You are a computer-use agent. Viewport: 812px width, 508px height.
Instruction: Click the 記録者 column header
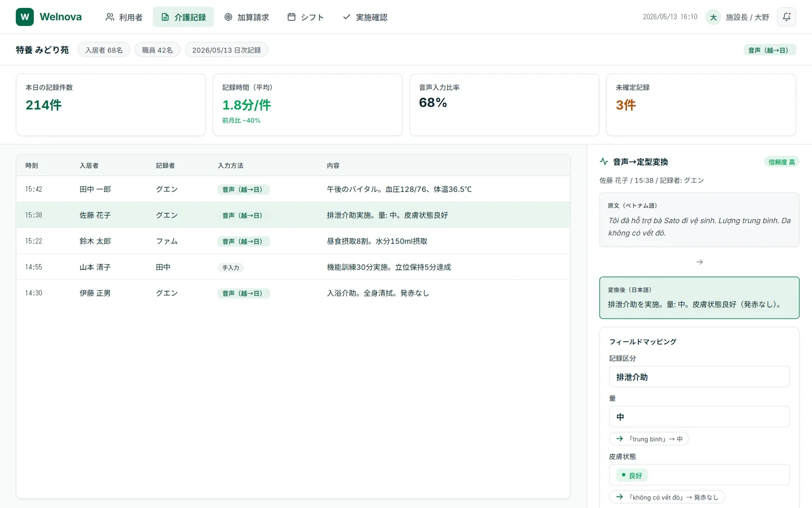click(x=165, y=165)
